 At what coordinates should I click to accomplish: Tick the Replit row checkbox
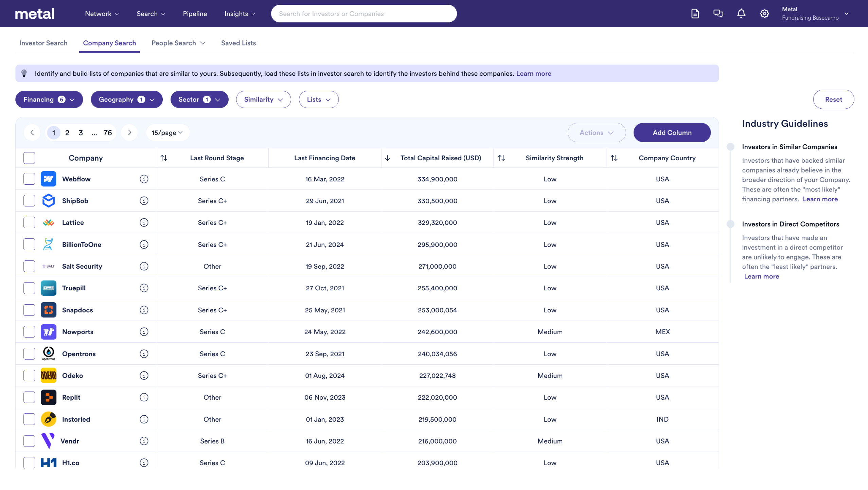point(29,397)
